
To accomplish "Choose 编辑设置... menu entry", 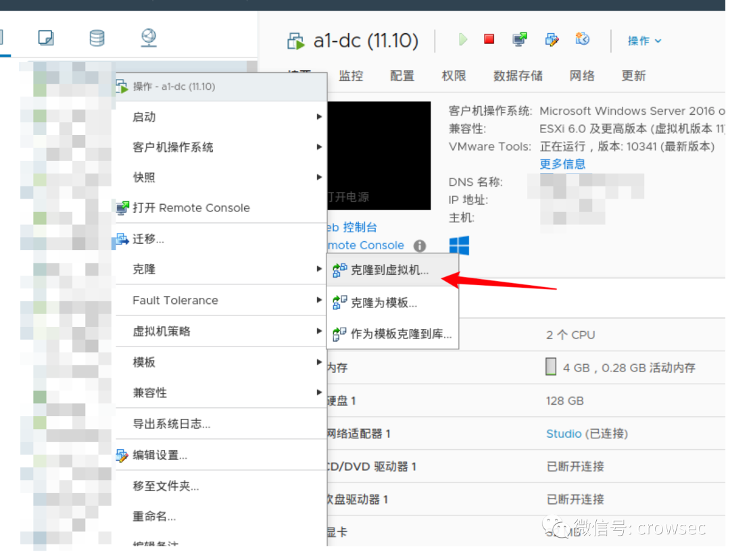I will tap(221, 455).
